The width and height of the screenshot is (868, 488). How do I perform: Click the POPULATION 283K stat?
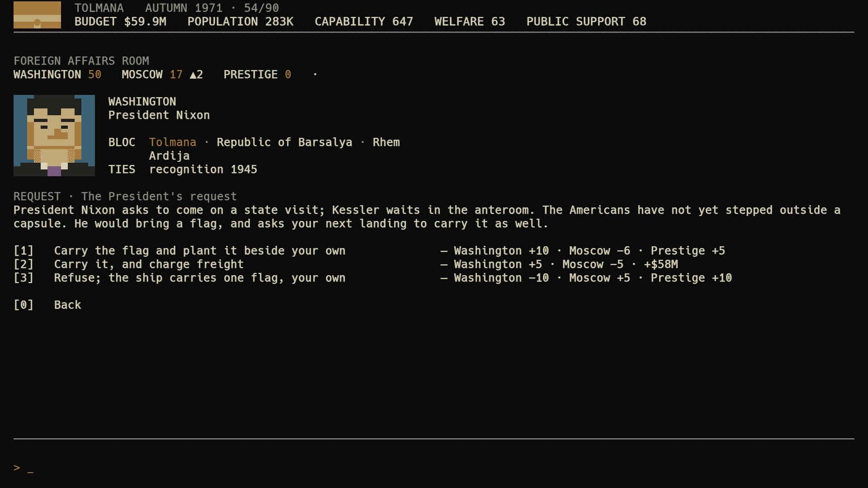coord(241,22)
